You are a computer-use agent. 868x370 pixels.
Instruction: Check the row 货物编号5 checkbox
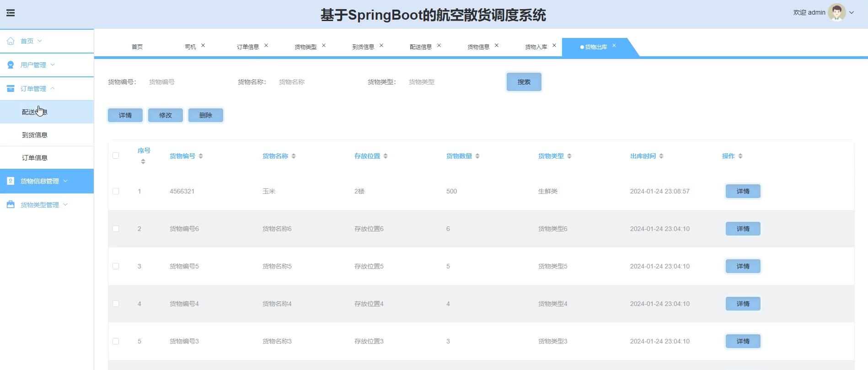pos(116,266)
